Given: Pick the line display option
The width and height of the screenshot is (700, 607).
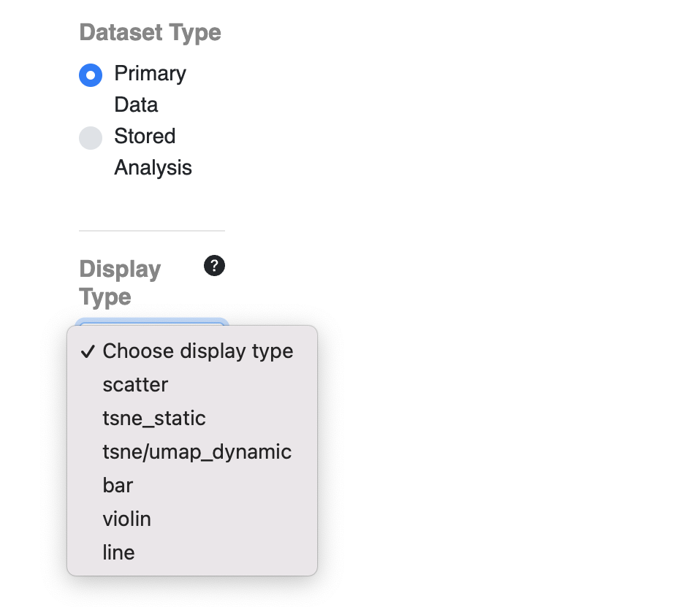Looking at the screenshot, I should pyautogui.click(x=192, y=552).
